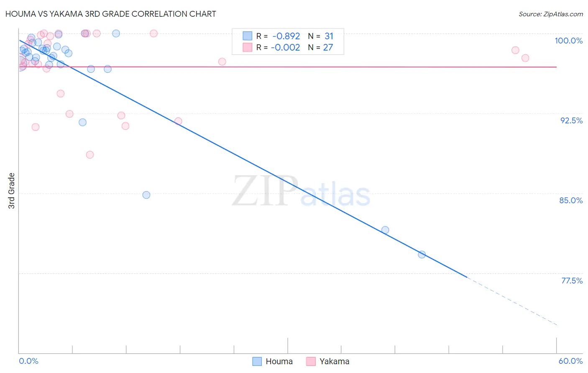Viewport: 588px width, 373px height.
Task: Select the Houma label in bottom legend
Action: click(x=279, y=361)
